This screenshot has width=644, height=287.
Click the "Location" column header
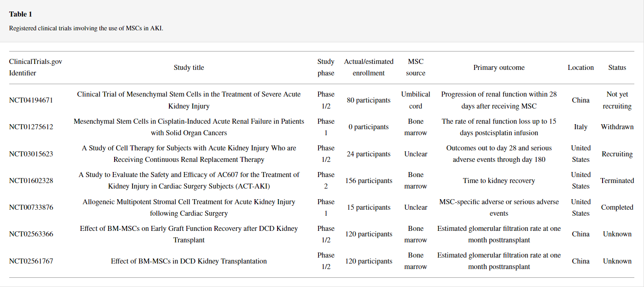coord(580,68)
